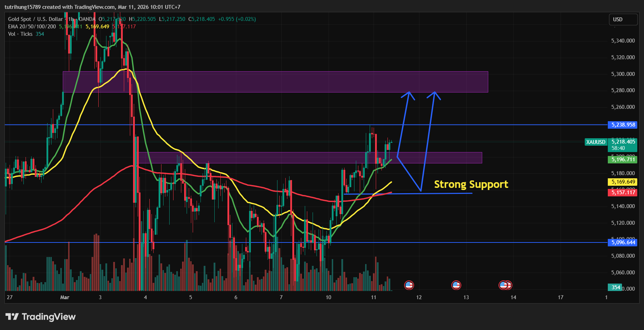
Task: Click the Strong Support text annotation
Action: coord(471,184)
